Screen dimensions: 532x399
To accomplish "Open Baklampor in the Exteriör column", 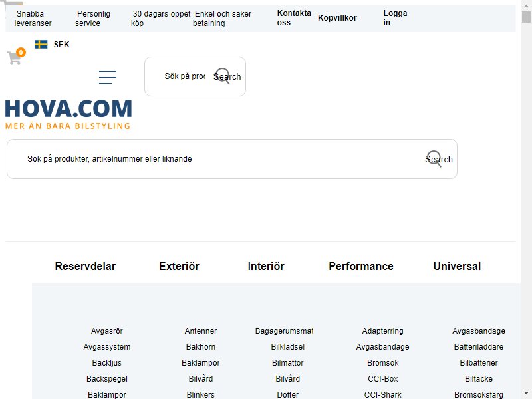I will (201, 362).
